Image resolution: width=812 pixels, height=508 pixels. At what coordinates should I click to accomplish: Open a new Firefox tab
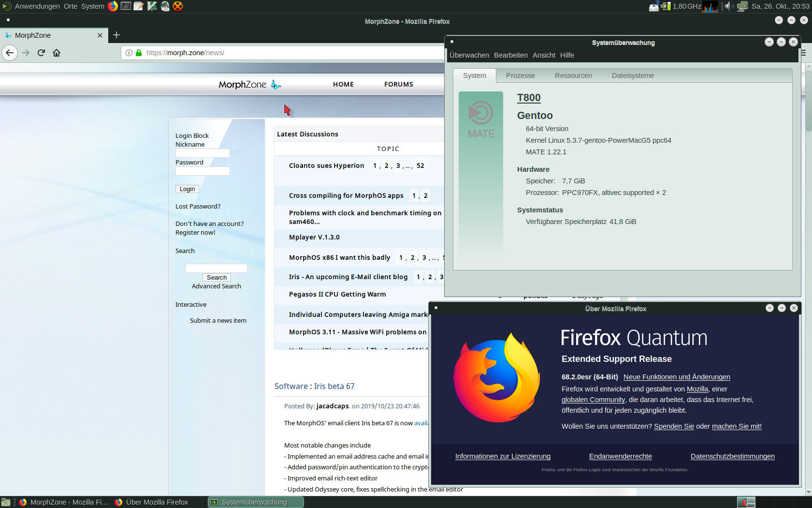pos(116,35)
